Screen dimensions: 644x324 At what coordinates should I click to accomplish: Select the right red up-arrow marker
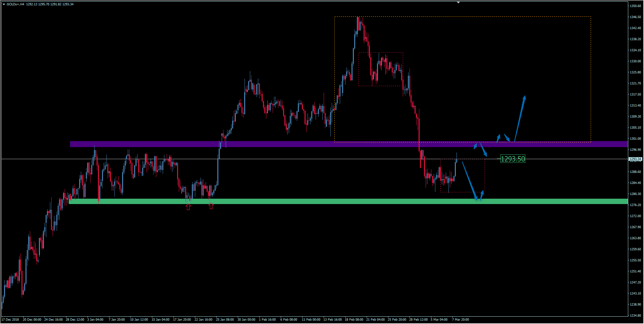click(211, 206)
